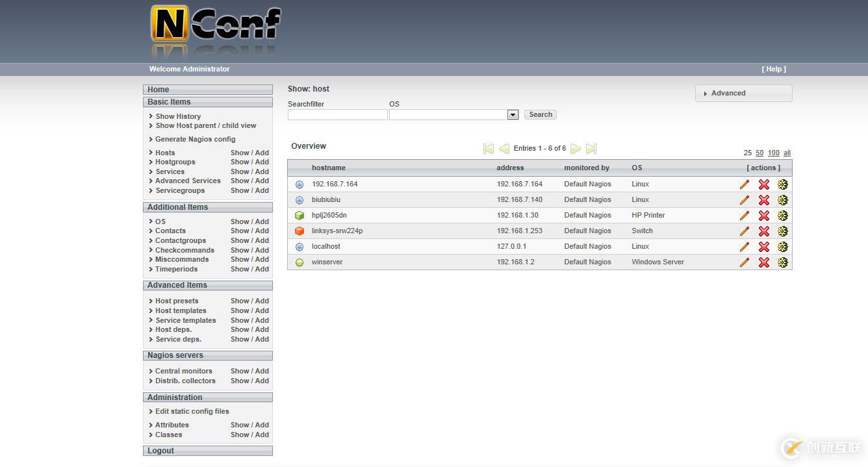
Task: Go to last page arrow icon
Action: coord(591,149)
